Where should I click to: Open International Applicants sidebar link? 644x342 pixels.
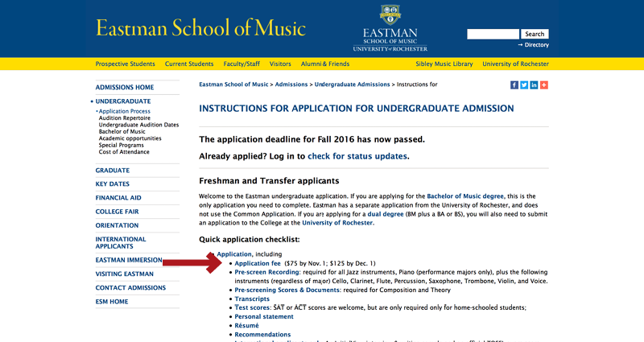(x=121, y=243)
